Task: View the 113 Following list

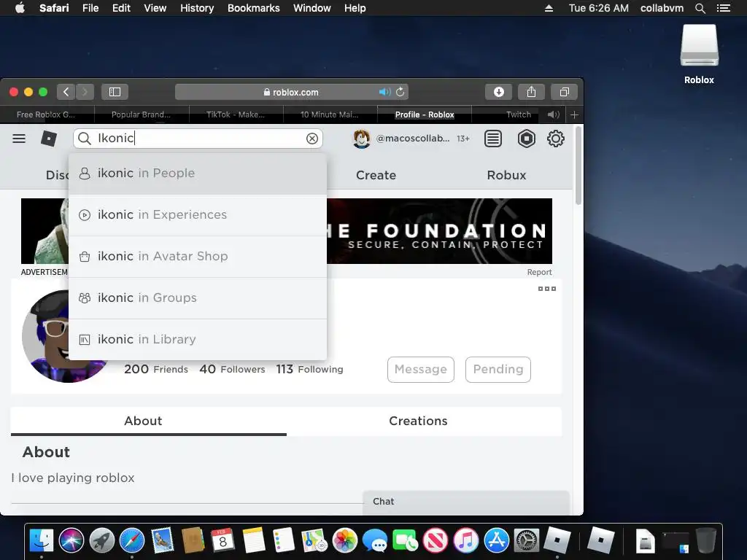Action: [309, 369]
